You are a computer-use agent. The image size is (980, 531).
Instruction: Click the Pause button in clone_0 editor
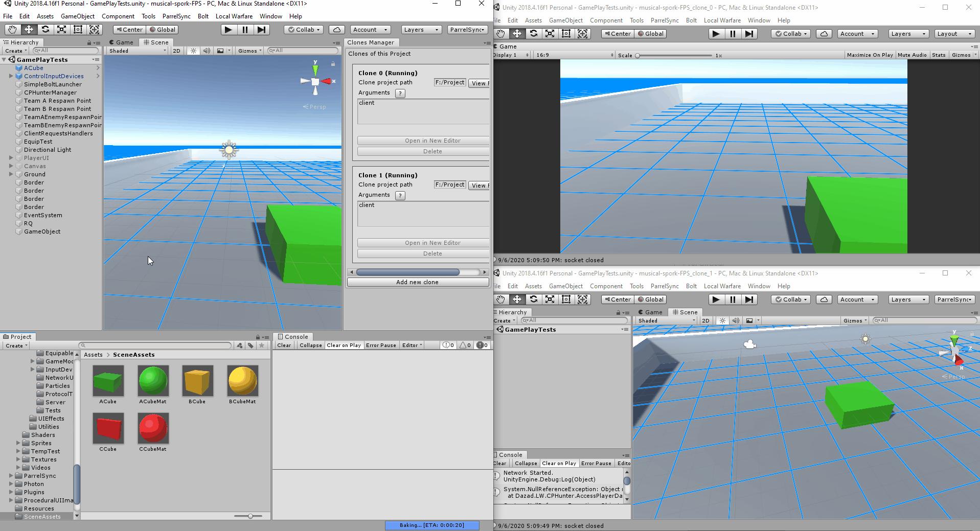pos(733,33)
